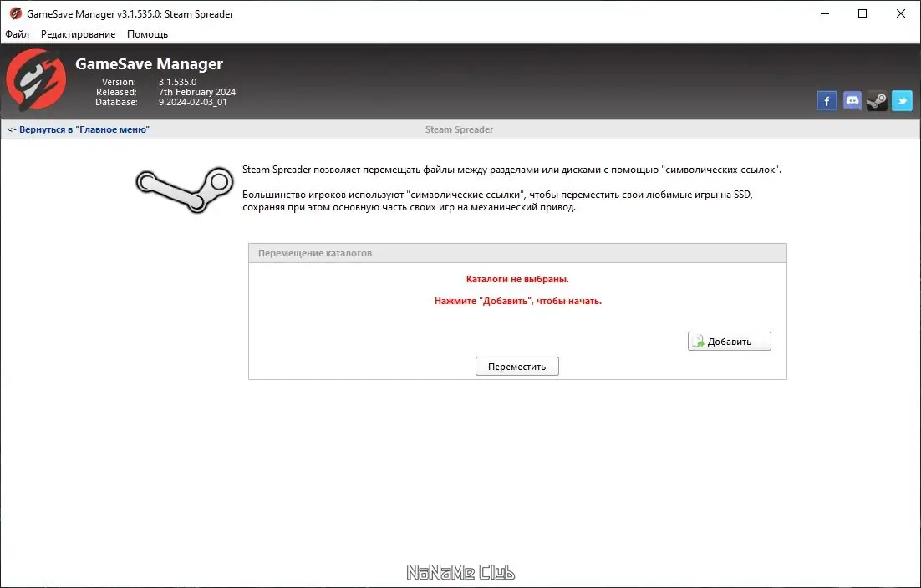Click the version value 3.1.535.0

click(x=177, y=82)
